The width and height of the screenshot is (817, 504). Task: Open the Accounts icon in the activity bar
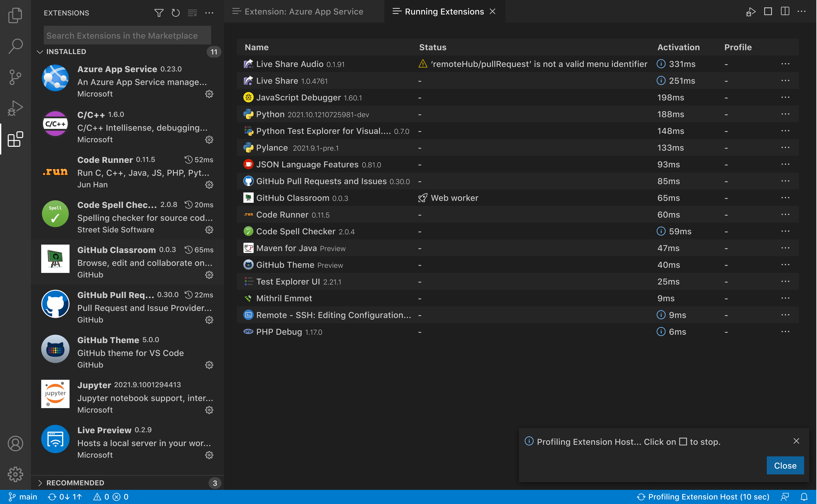point(15,443)
